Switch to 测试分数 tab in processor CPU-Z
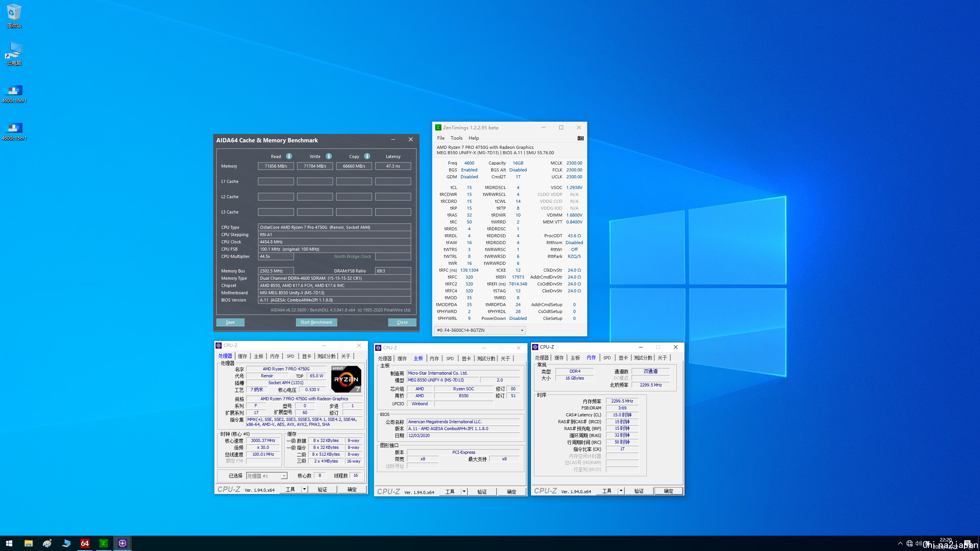This screenshot has height=551, width=980. (326, 356)
